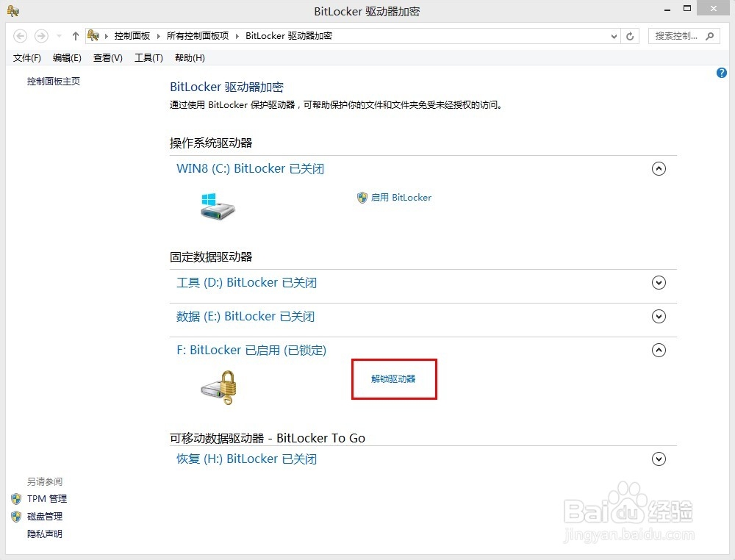Expand the 恢复 (H:) drive section
The image size is (735, 560).
659,459
